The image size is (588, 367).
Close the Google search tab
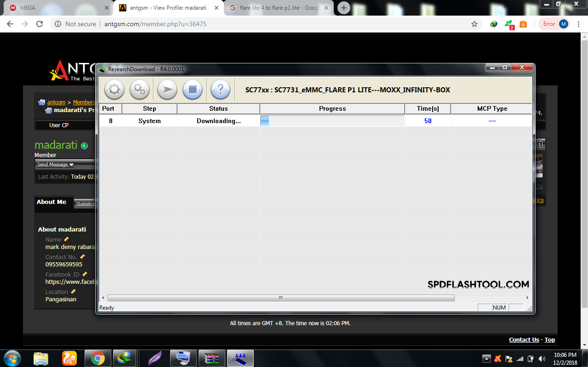pos(326,8)
